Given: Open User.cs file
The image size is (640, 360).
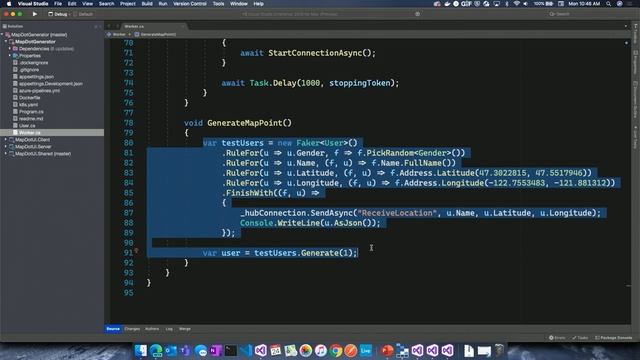Looking at the screenshot, I should click(x=27, y=125).
